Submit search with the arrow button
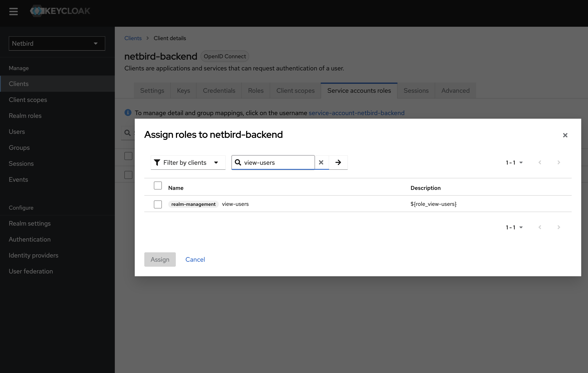 [338, 162]
